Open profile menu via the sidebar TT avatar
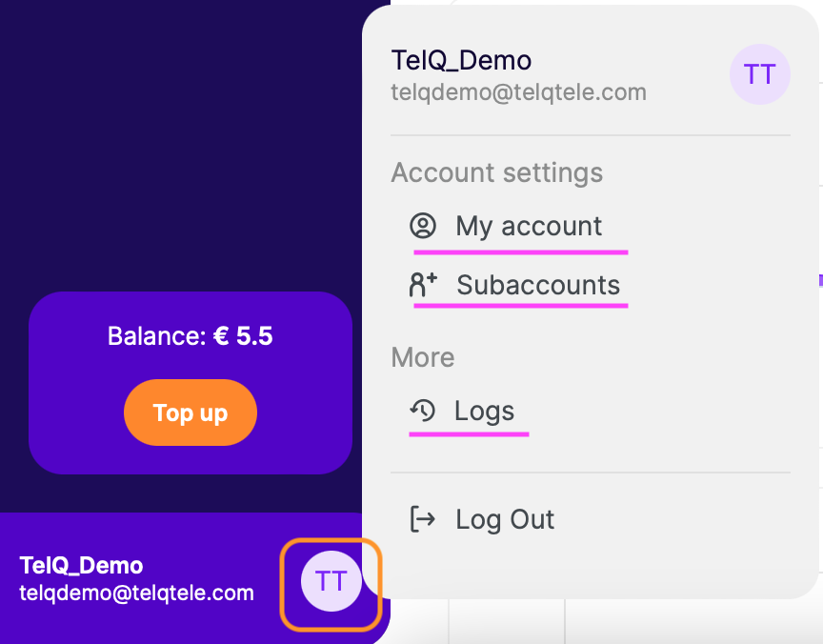Viewport: 823px width, 644px height. 331,580
